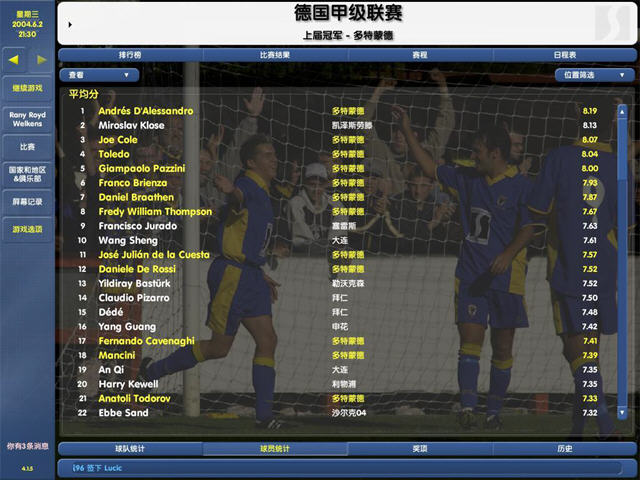The image size is (640, 480).
Task: Click the forward navigation arrow
Action: pos(41,60)
